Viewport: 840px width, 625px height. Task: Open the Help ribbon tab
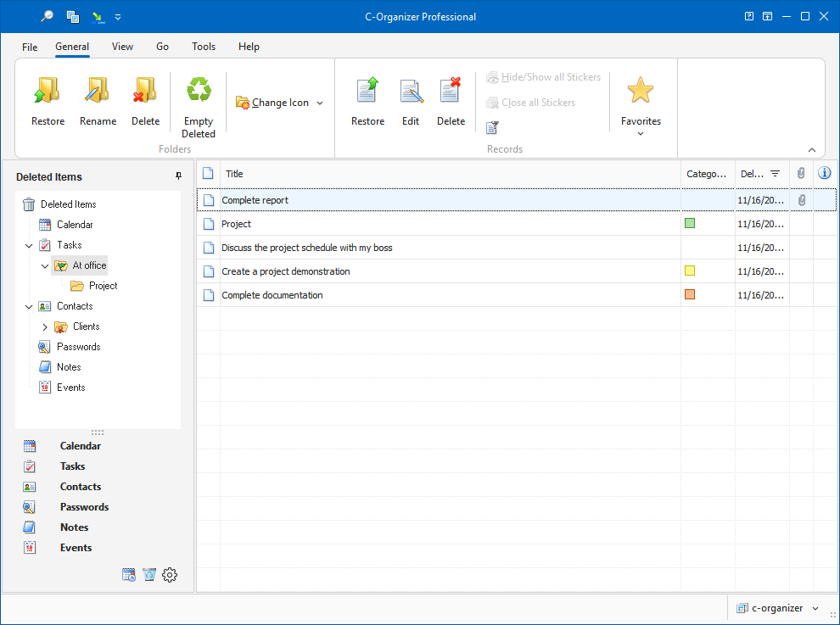coord(249,47)
